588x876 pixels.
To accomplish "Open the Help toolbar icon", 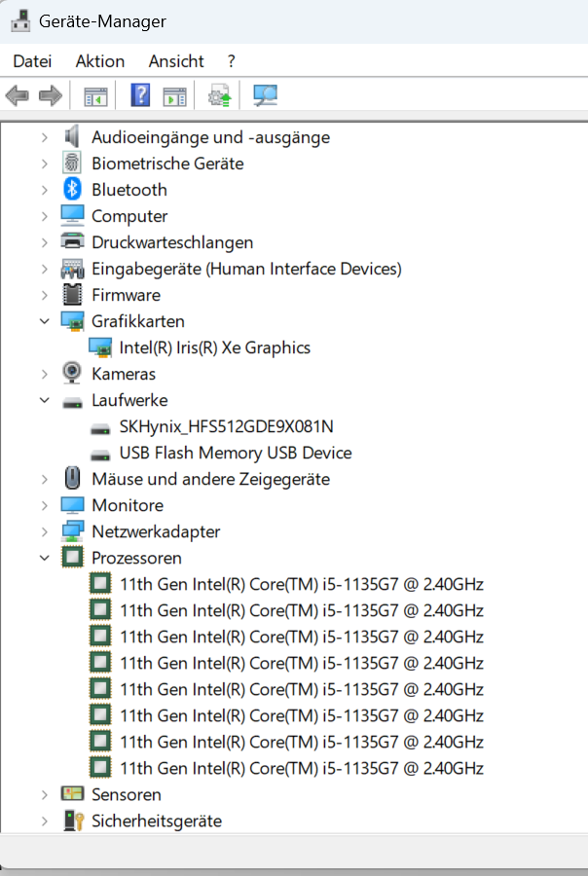I will [x=140, y=95].
